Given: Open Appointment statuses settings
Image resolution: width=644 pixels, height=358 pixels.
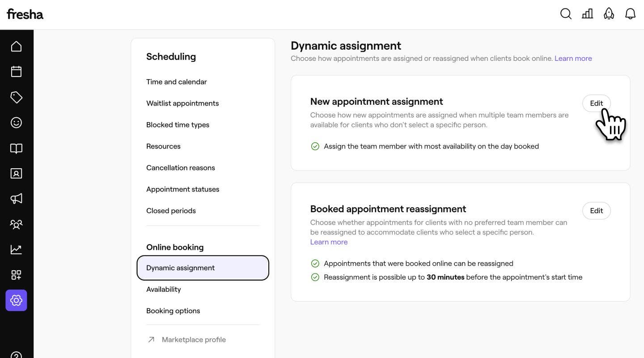Looking at the screenshot, I should (183, 189).
